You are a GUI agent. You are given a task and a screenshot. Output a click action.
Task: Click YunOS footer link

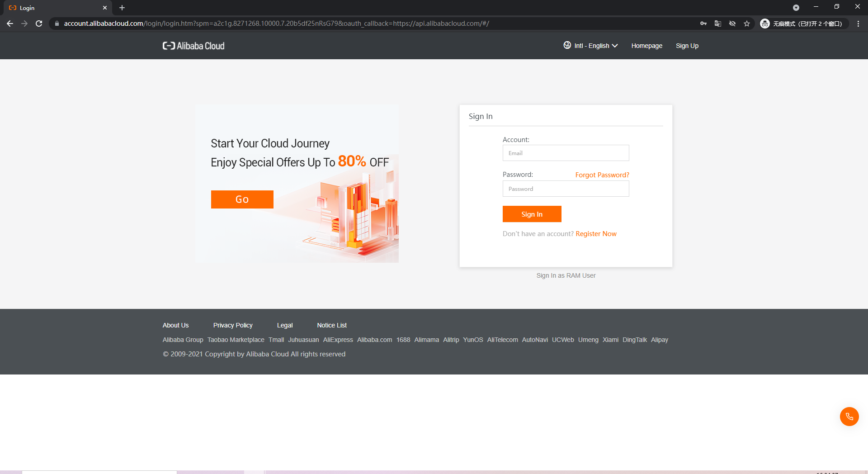[473, 340]
